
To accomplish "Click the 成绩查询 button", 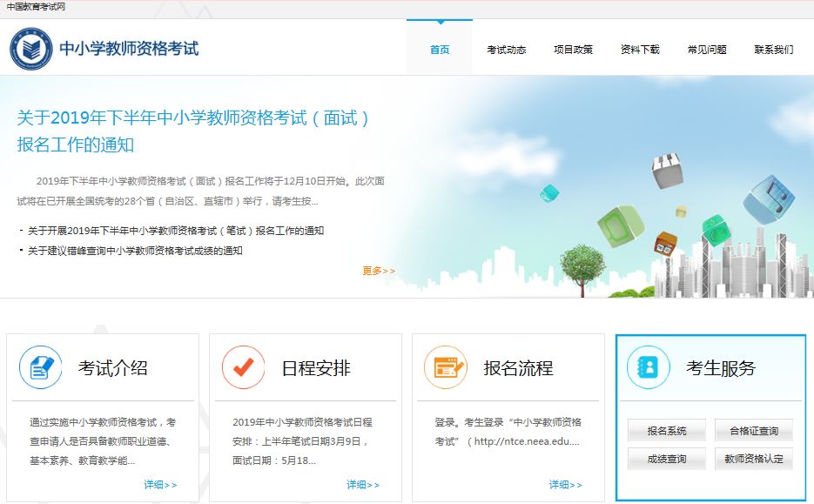I will (x=667, y=459).
